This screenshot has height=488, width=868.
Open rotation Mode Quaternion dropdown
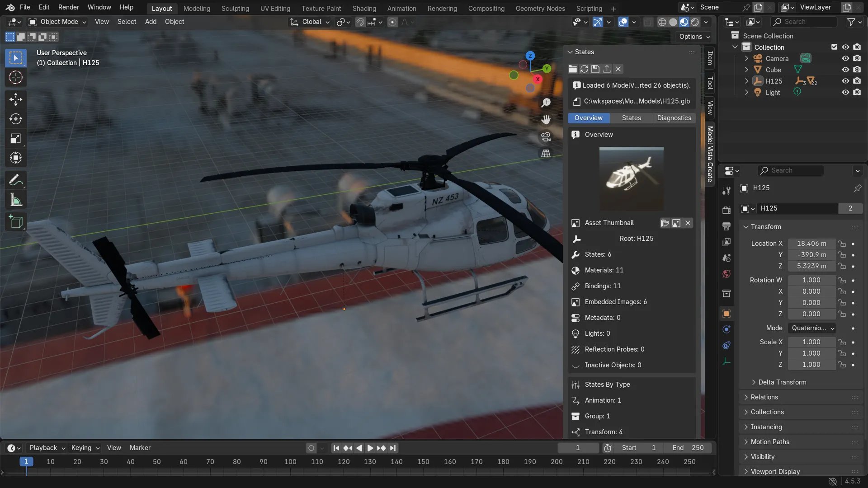tap(812, 328)
